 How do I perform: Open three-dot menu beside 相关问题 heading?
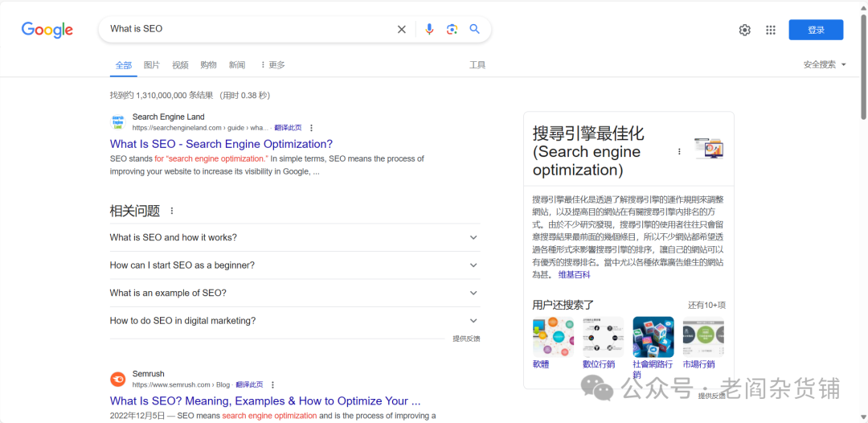pos(172,211)
